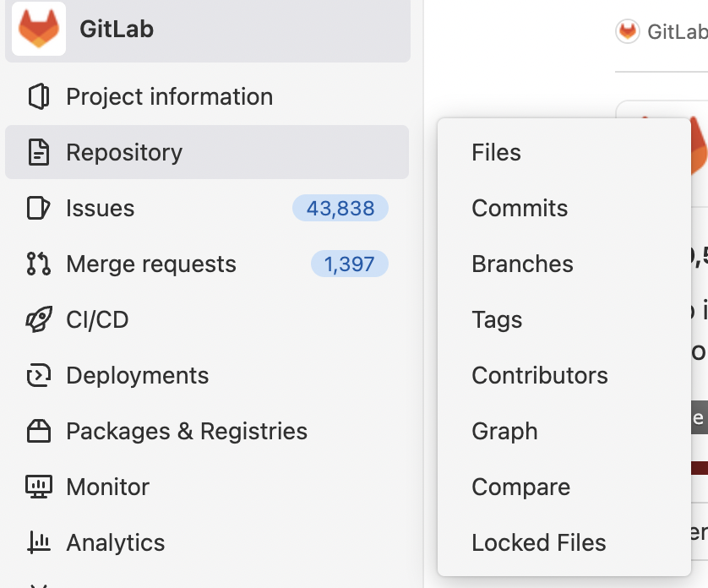Open Tags from the Repository flyout
This screenshot has height=588, width=708.
point(497,319)
